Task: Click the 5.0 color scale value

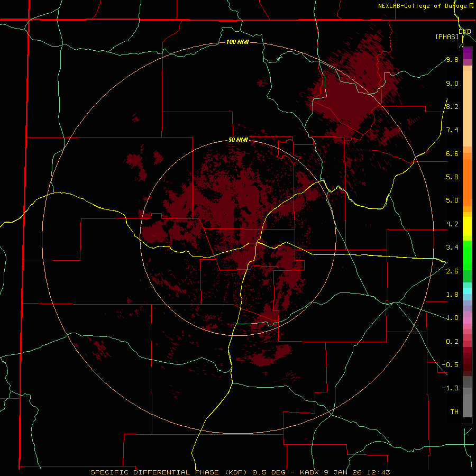Action: click(x=452, y=200)
